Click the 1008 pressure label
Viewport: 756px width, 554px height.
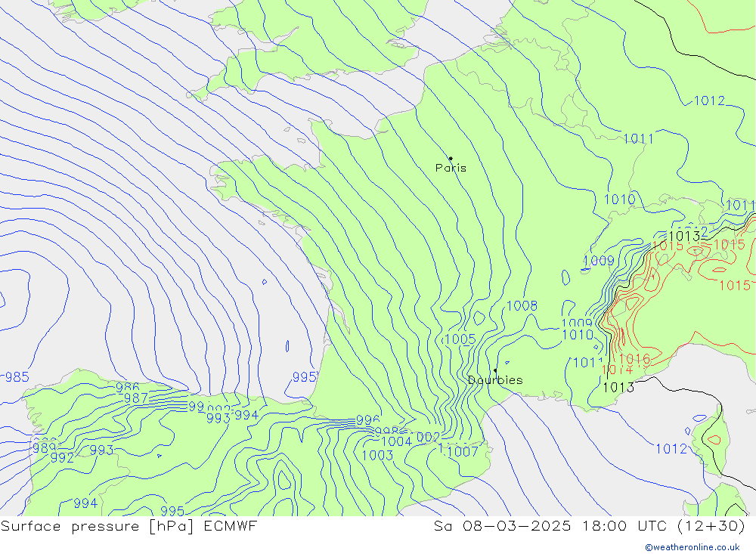tap(522, 305)
